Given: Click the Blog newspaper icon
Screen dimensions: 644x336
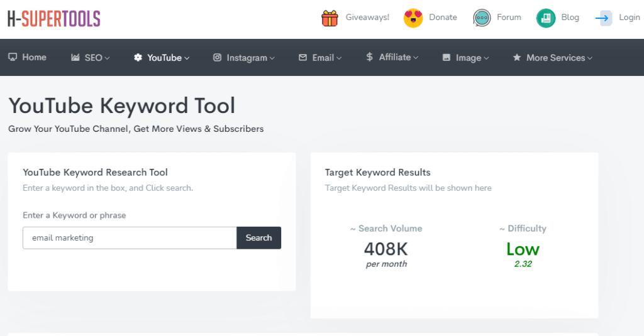Looking at the screenshot, I should click(545, 18).
